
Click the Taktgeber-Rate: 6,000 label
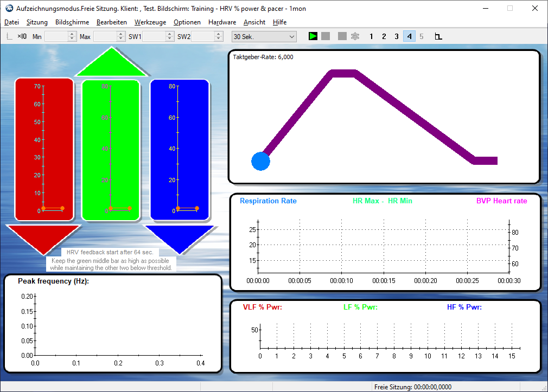pyautogui.click(x=263, y=57)
